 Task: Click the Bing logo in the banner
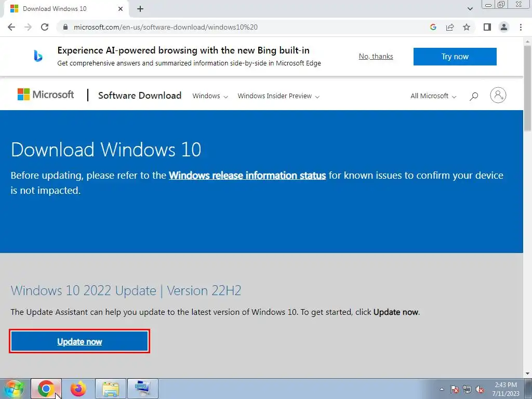[38, 56]
